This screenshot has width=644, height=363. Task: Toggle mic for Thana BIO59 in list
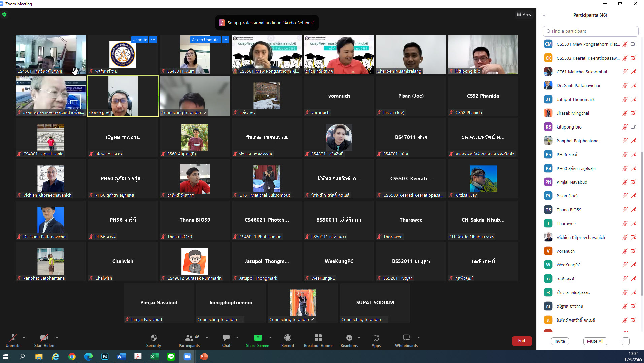click(625, 210)
